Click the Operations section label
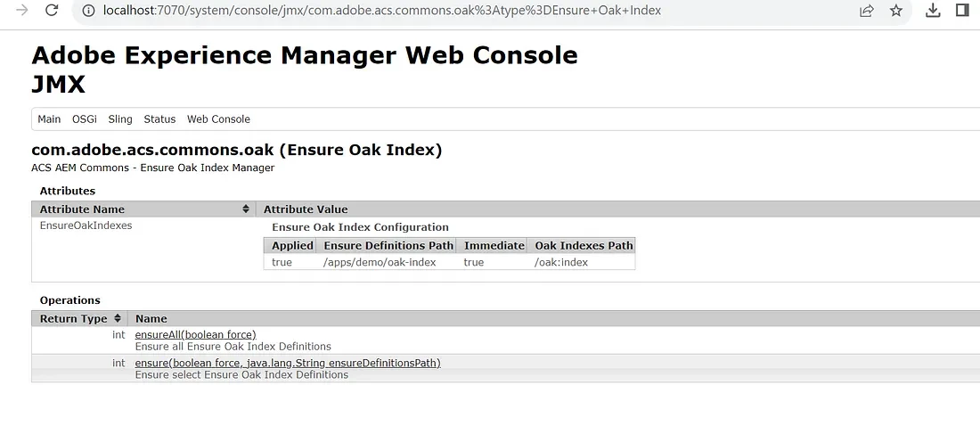The image size is (980, 426). 70,300
